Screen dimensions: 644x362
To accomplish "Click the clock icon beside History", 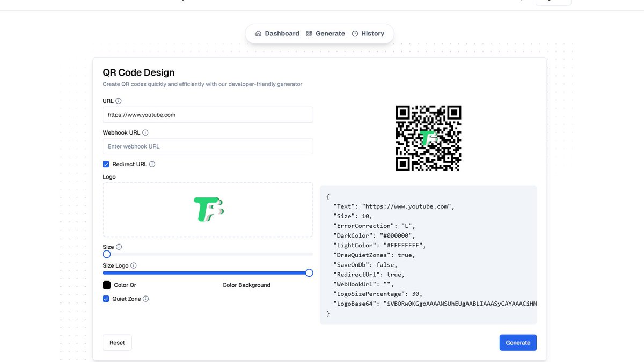I will (355, 34).
